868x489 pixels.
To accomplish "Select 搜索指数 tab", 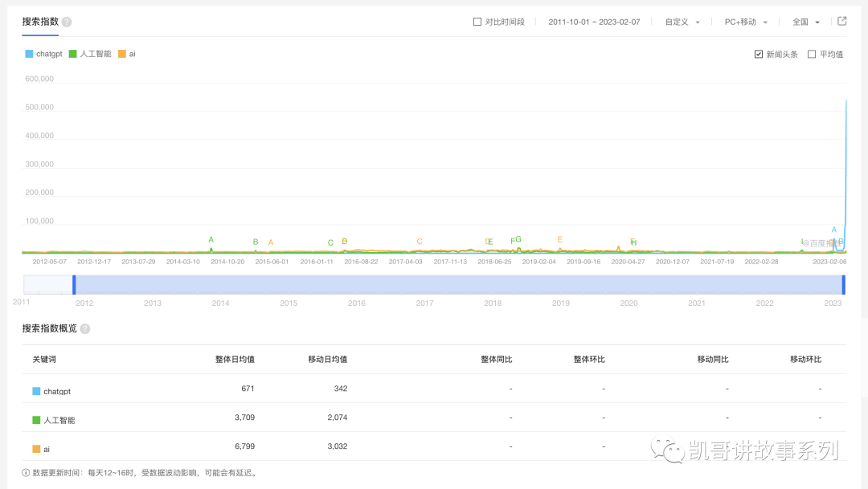I will [x=40, y=22].
